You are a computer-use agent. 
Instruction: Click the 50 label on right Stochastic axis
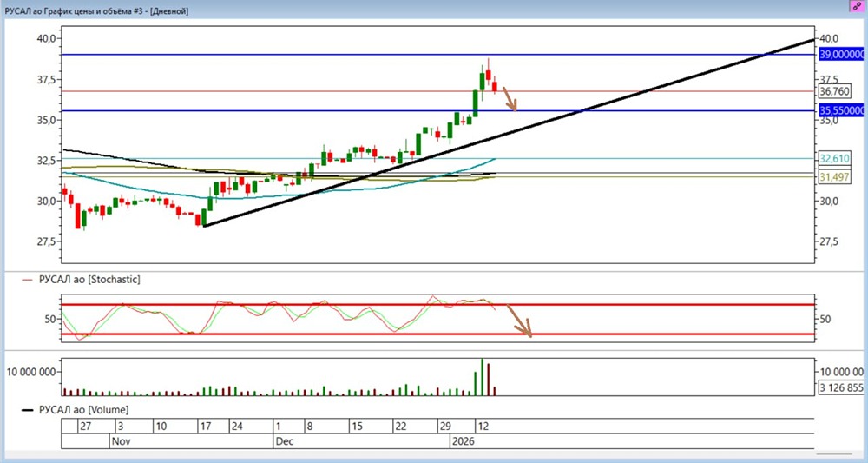tap(825, 320)
